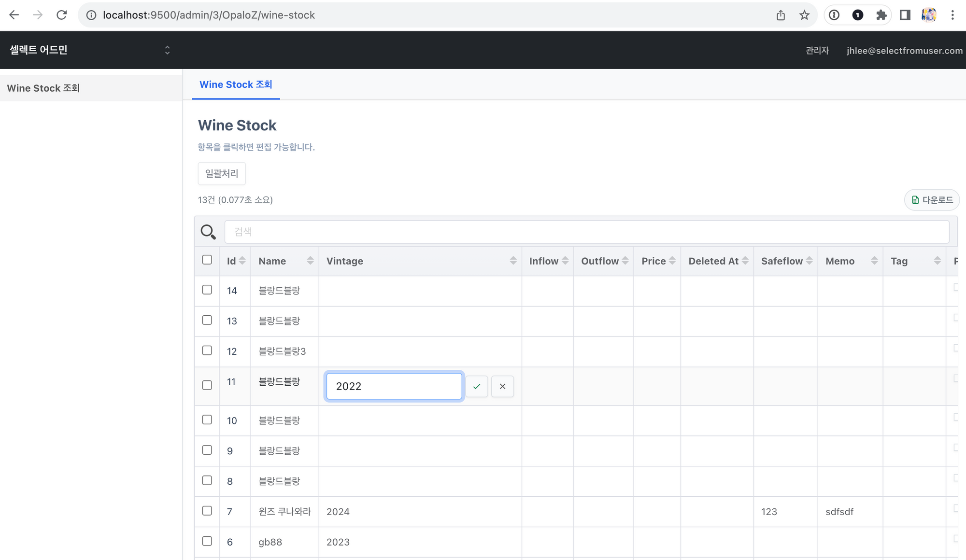
Task: Reload page with browser refresh icon
Action: [61, 15]
